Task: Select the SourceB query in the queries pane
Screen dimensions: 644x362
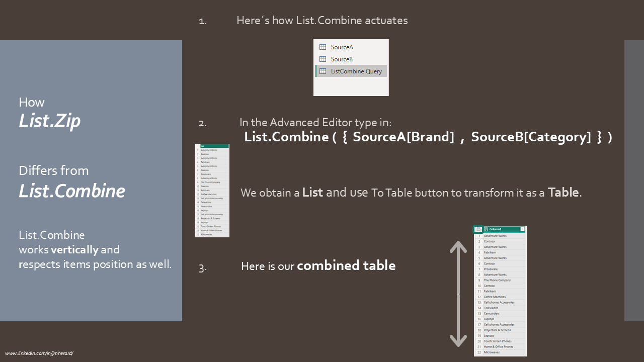Action: 342,59
